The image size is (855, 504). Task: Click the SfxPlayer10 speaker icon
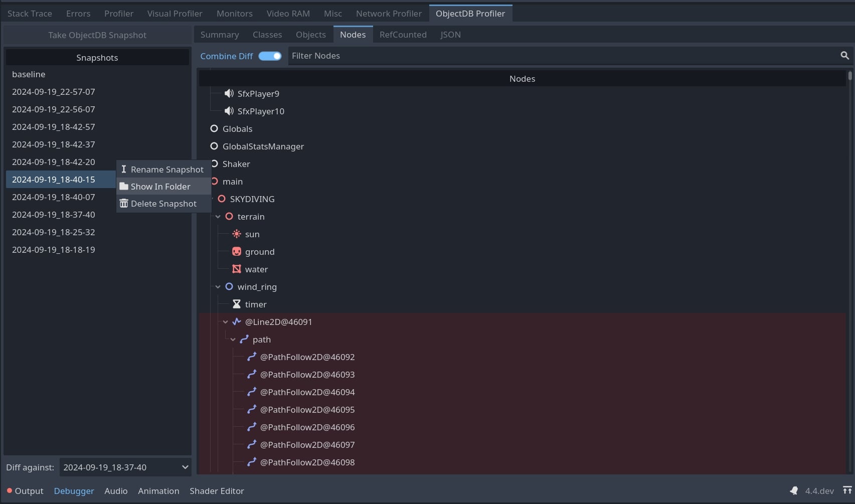click(229, 111)
